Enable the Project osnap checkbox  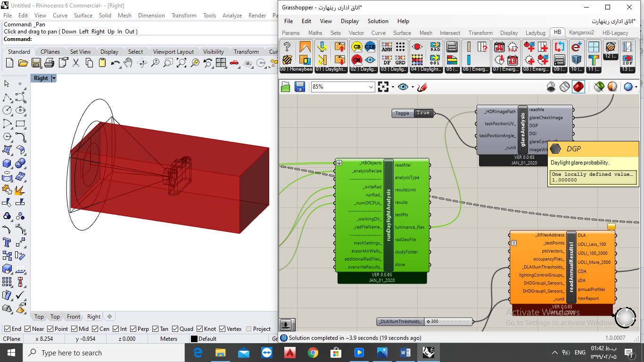pyautogui.click(x=248, y=329)
